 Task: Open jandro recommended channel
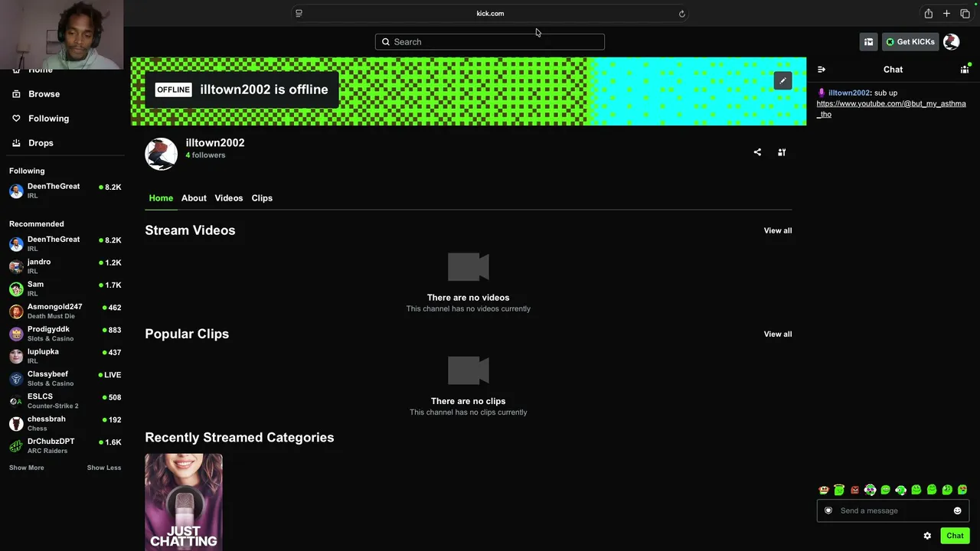[65, 266]
